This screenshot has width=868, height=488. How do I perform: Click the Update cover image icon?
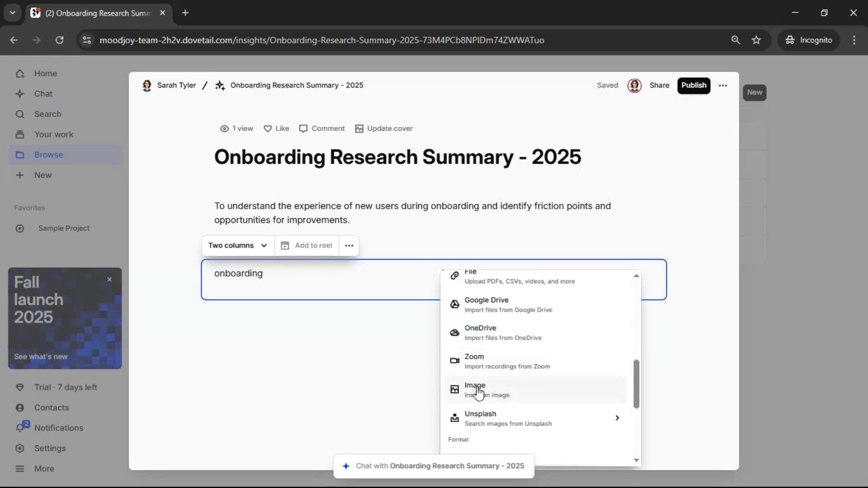359,129
